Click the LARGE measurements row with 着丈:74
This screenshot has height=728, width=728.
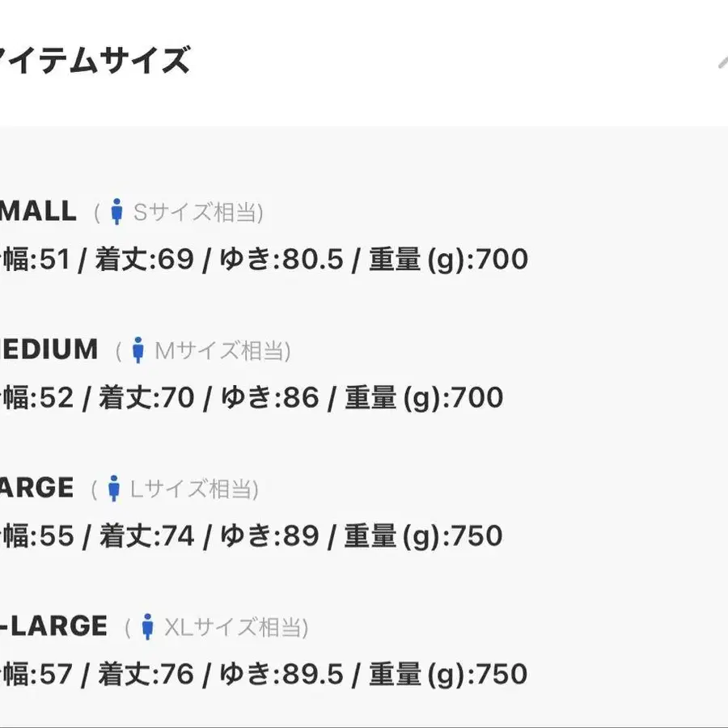(x=252, y=536)
